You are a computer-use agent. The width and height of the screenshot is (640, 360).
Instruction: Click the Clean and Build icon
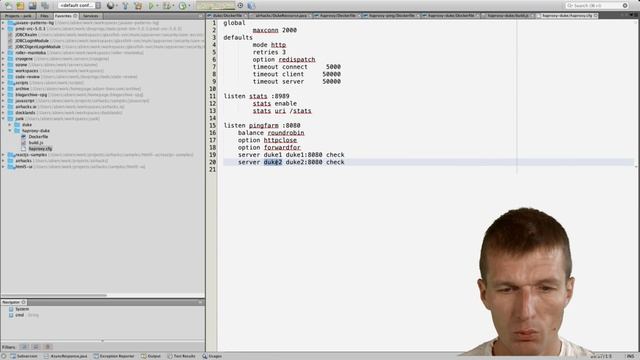tap(138, 6)
